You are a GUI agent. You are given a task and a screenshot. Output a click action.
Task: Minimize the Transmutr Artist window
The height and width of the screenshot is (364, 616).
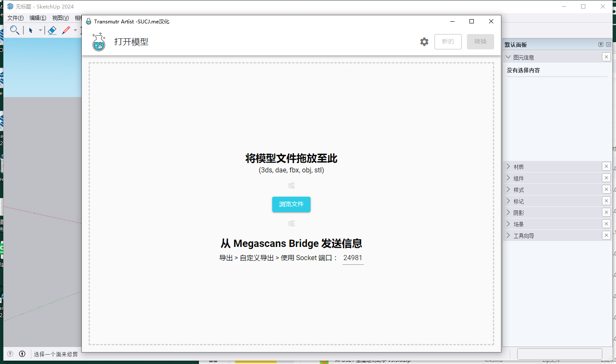pyautogui.click(x=452, y=21)
